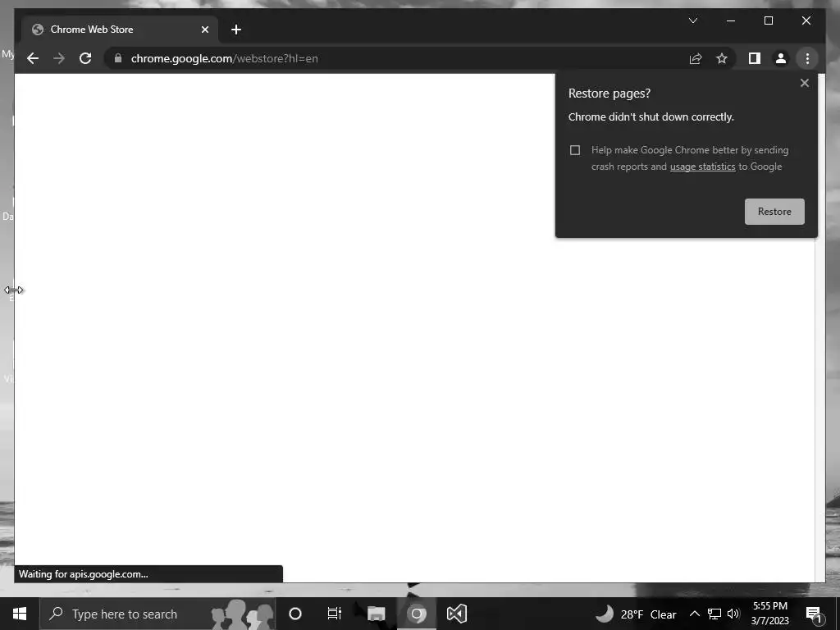Close the Chrome Web Store tab
Image resolution: width=840 pixels, height=630 pixels.
pyautogui.click(x=204, y=30)
